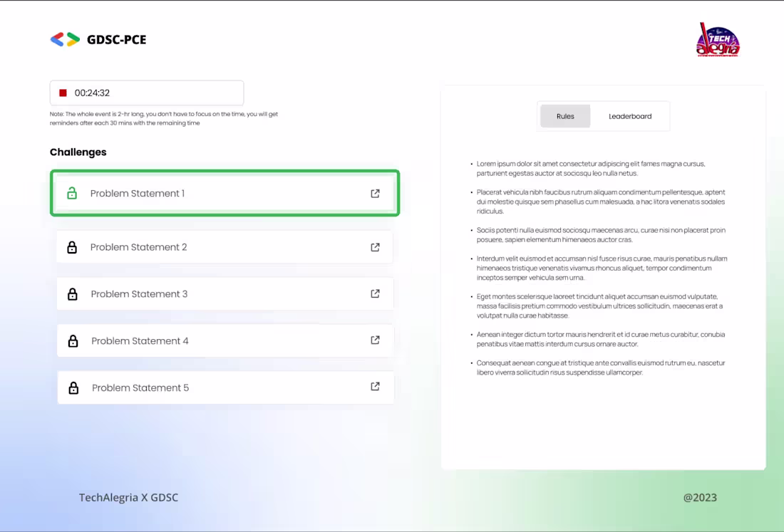Viewport: 784px width, 532px height.
Task: Click the TechAlegria X GDSC footer text
Action: 128,498
